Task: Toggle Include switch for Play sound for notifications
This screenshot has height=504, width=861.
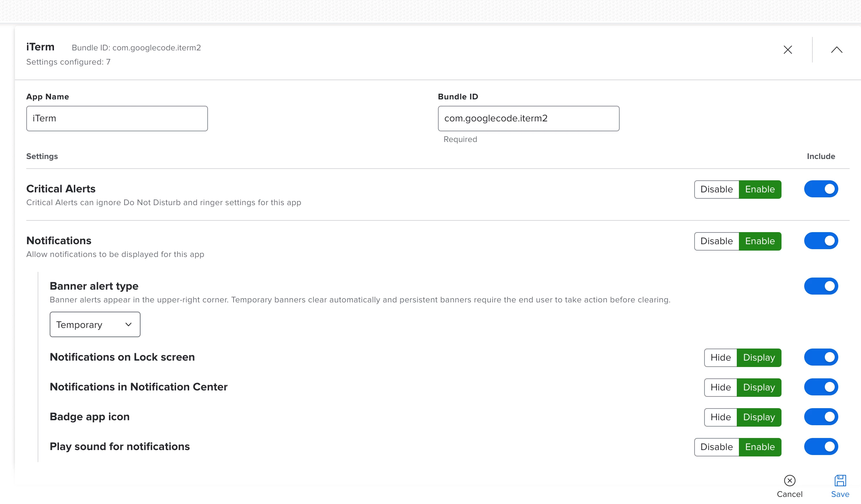Action: point(821,447)
